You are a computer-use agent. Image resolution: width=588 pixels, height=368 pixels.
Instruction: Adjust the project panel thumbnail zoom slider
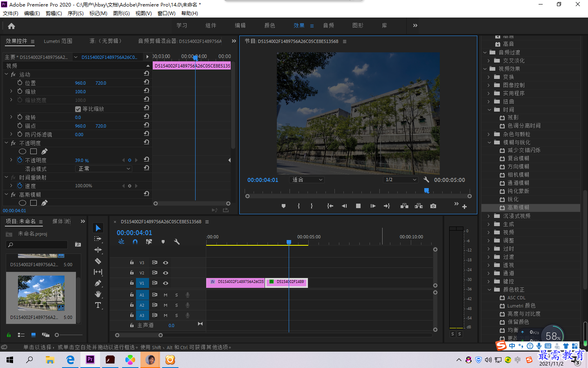coord(57,335)
